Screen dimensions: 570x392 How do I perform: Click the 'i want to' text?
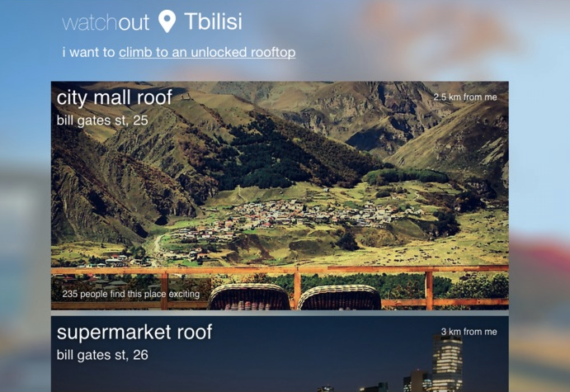[89, 52]
